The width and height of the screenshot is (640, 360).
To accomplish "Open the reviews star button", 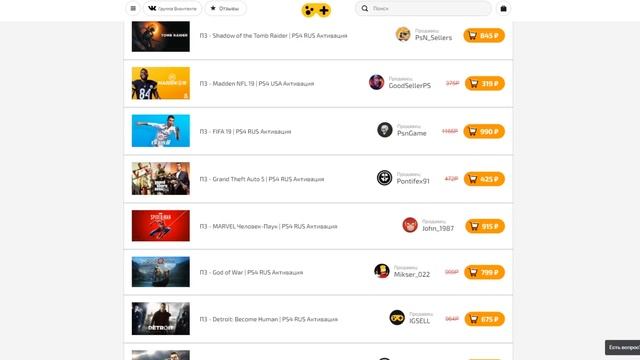I will coord(225,8).
